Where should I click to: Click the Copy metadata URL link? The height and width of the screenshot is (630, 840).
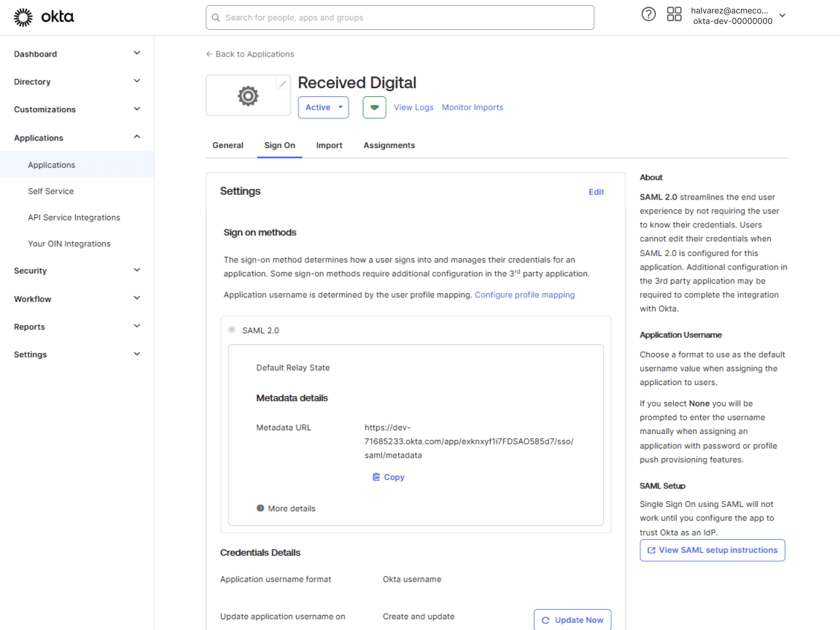pos(388,477)
